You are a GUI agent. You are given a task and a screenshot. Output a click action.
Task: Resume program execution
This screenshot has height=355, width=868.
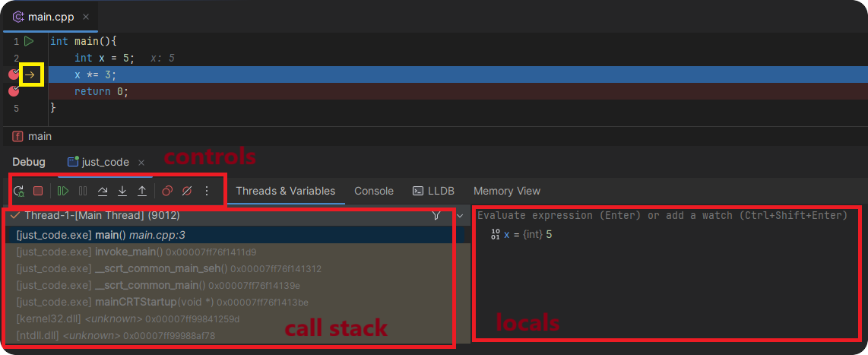coord(63,191)
